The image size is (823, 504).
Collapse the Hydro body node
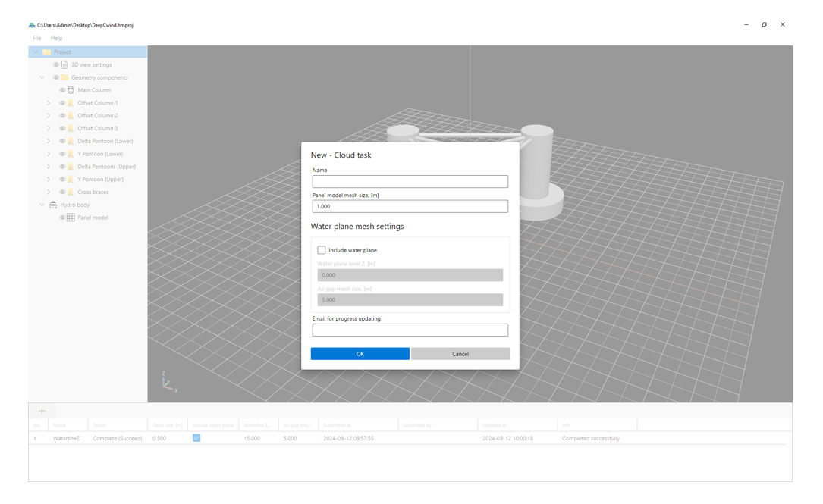[x=42, y=205]
